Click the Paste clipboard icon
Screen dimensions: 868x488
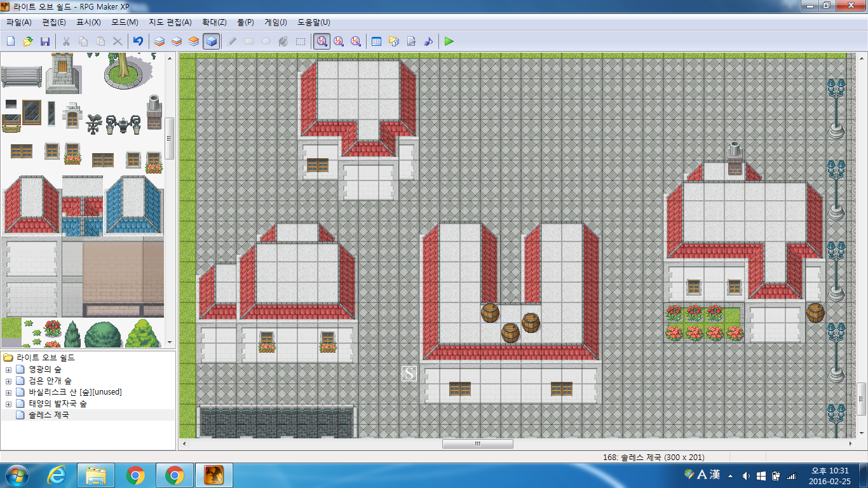tap(100, 41)
